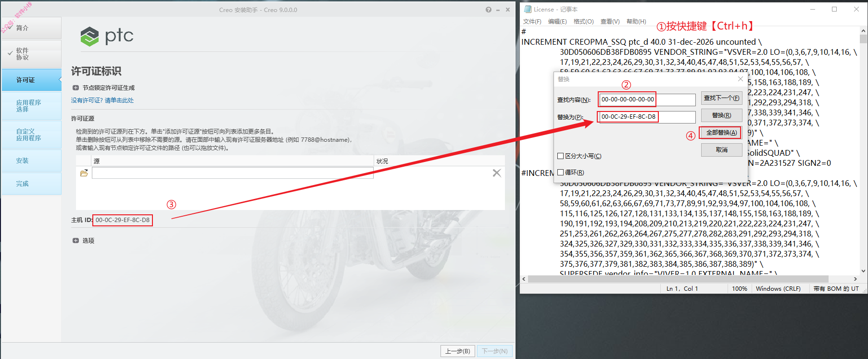
Task: Open 查看(V) menu in Notepad
Action: point(610,22)
